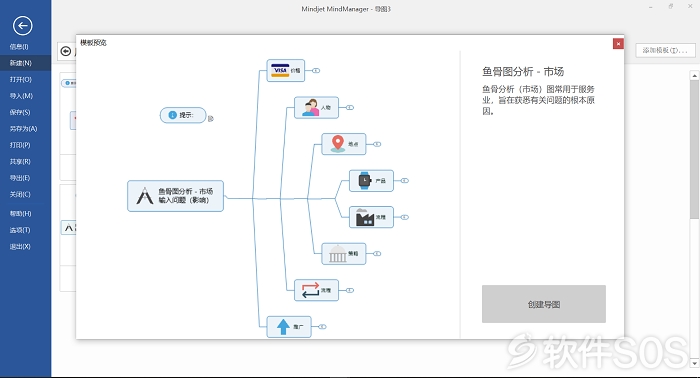Expand the location topic branch indicator

click(377, 144)
